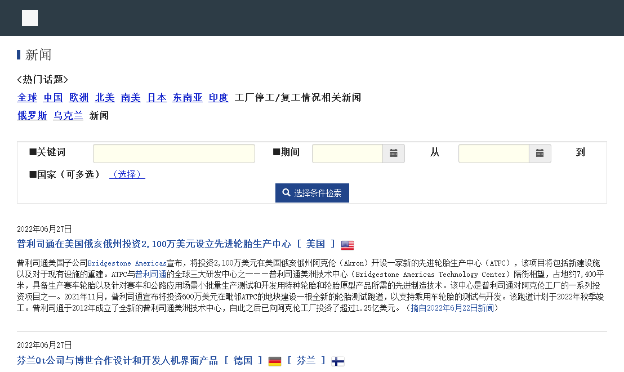Viewport: 624px width, 372px height.
Task: Open the 俄罗斯 news link
Action: pyautogui.click(x=32, y=116)
